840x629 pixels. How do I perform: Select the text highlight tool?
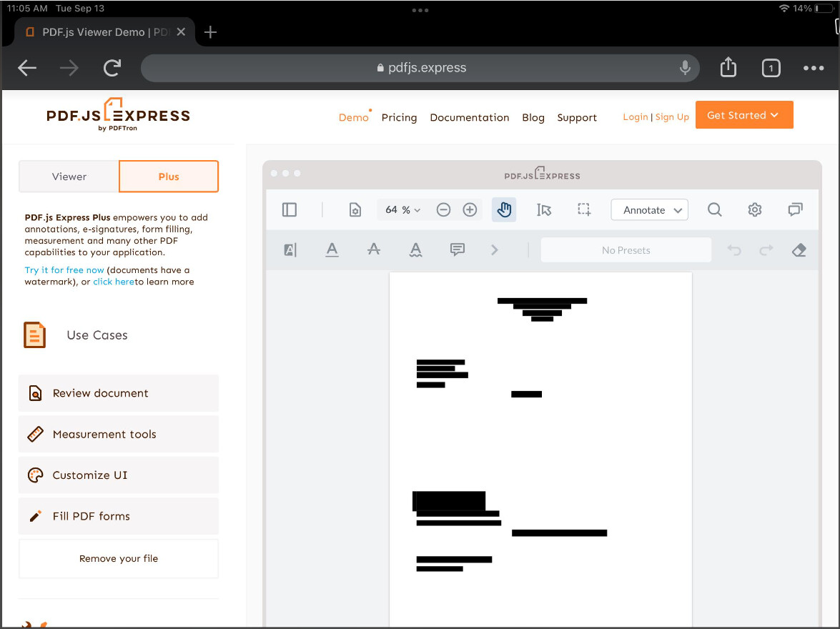click(x=290, y=249)
